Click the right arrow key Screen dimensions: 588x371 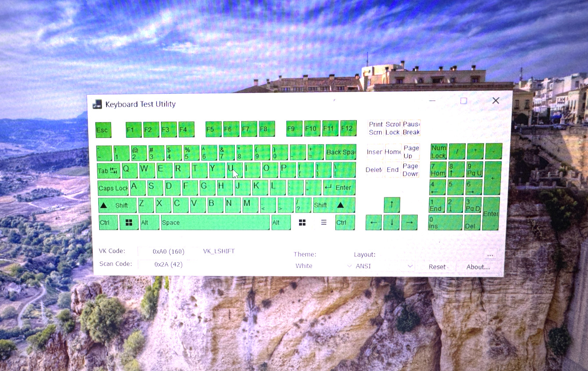tap(409, 222)
